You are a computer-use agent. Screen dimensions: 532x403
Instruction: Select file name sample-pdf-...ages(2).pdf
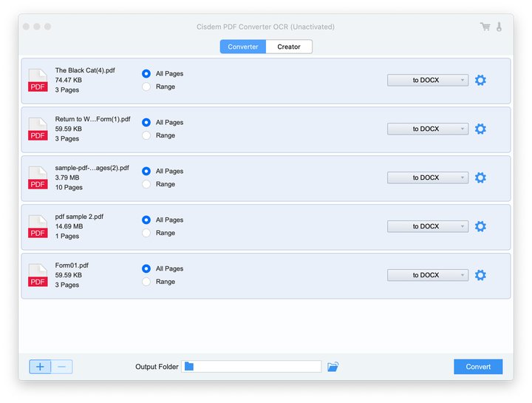(92, 168)
